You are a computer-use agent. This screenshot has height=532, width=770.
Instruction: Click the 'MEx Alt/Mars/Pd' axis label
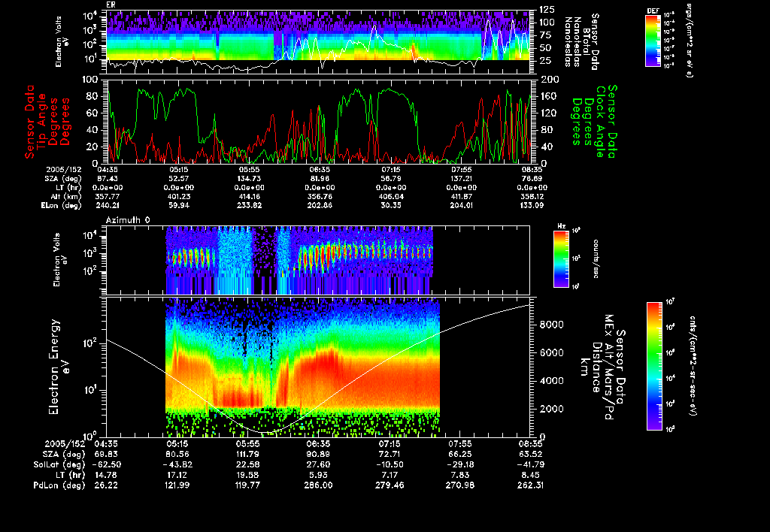coord(608,367)
